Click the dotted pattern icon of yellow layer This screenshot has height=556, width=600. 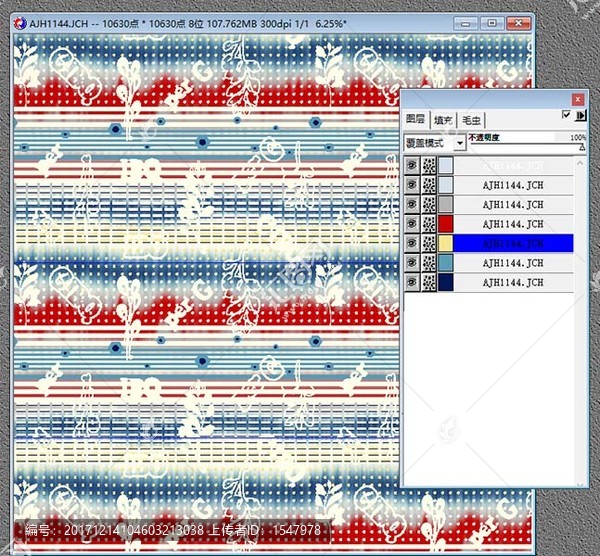429,243
